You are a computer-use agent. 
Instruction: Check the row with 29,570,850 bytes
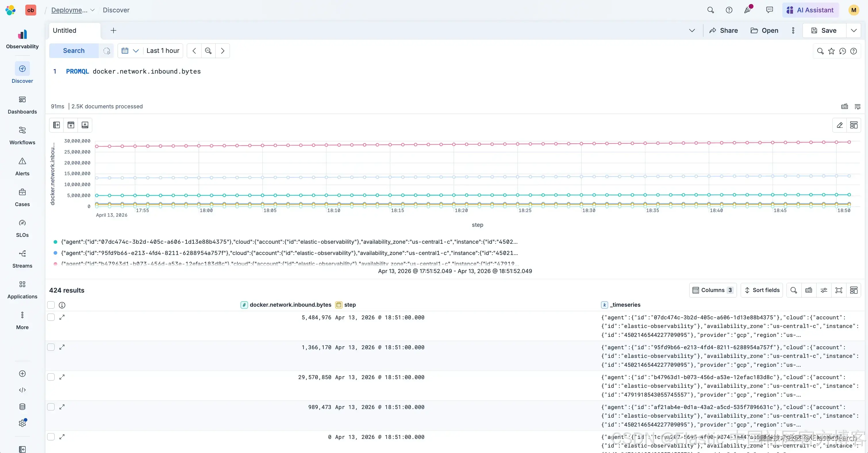51,377
